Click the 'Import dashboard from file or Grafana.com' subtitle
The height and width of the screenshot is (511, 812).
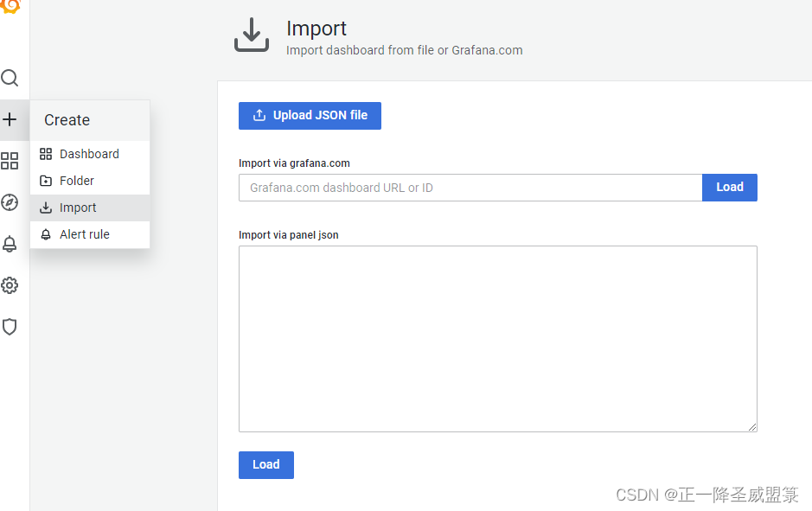(x=405, y=50)
